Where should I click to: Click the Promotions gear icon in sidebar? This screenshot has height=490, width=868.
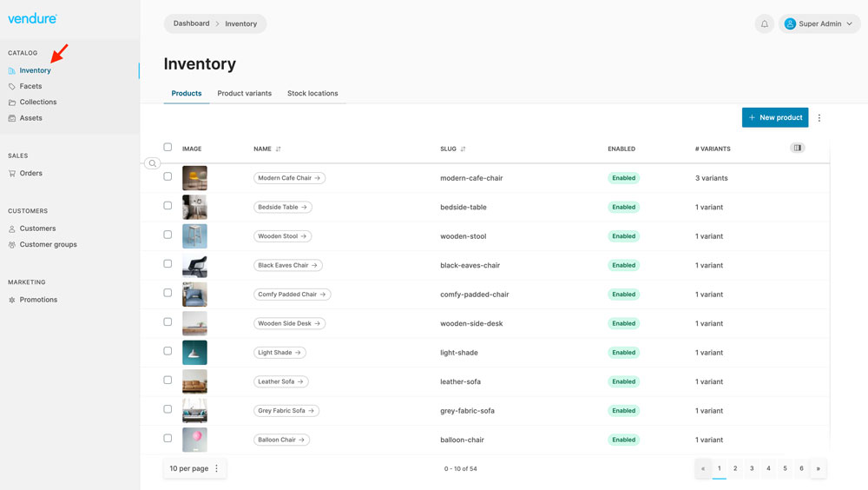coord(12,300)
